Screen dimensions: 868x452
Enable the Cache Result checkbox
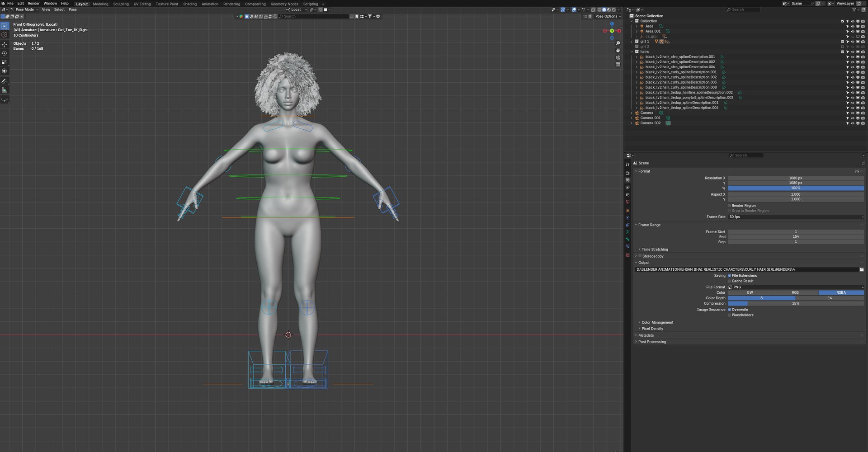(x=729, y=281)
